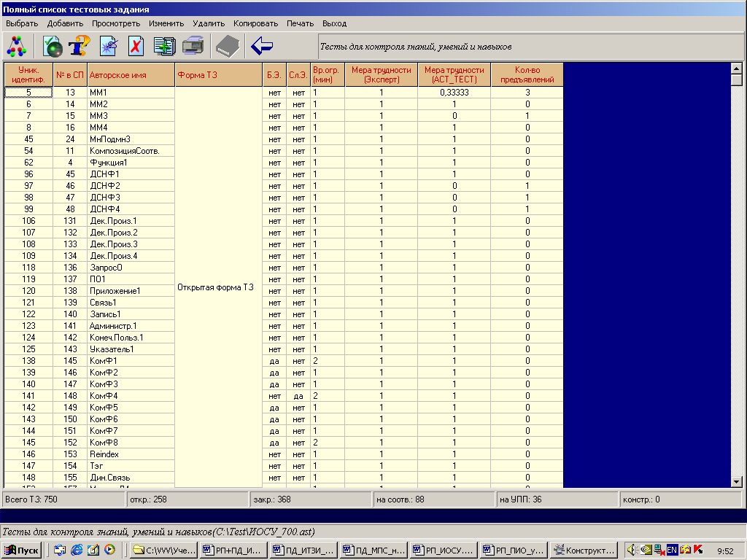Screen dimensions: 747x560
Task: Click the gray book toolbar icon
Action: coord(227,46)
